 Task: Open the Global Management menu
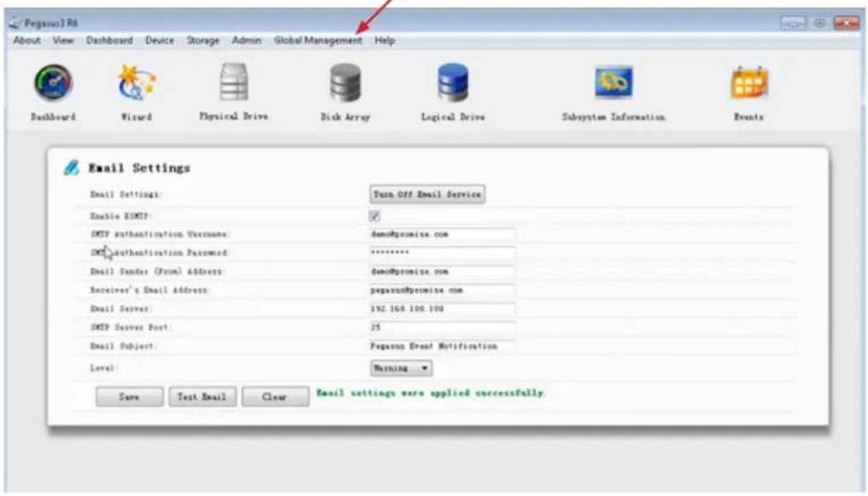coord(317,41)
